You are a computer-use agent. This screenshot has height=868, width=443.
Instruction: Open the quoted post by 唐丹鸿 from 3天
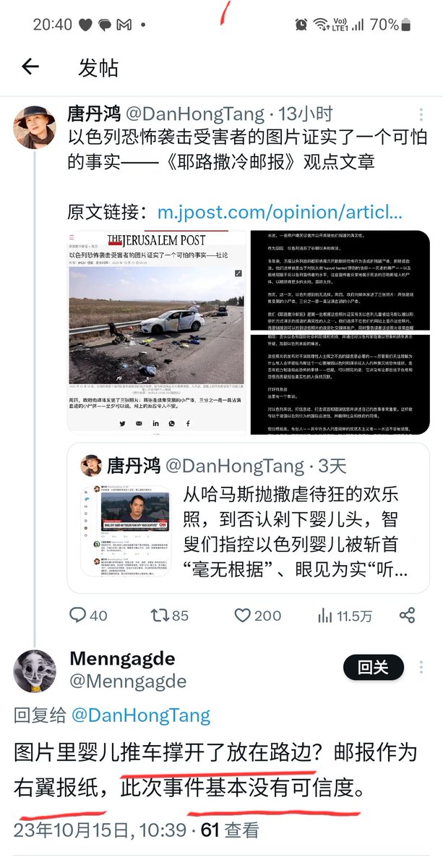(x=249, y=518)
